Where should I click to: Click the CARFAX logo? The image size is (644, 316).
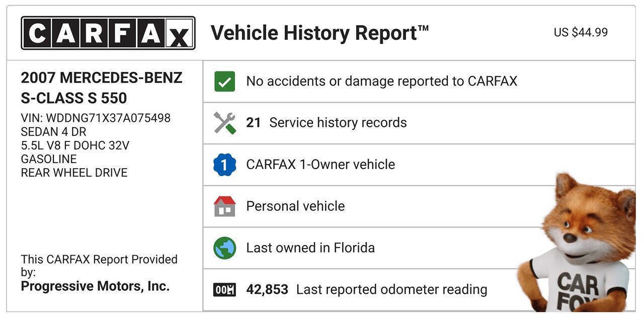[108, 33]
